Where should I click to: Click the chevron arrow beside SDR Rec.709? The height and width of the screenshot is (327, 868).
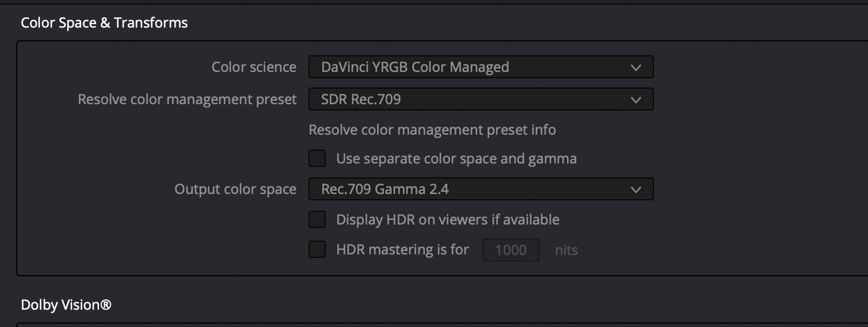pyautogui.click(x=635, y=100)
